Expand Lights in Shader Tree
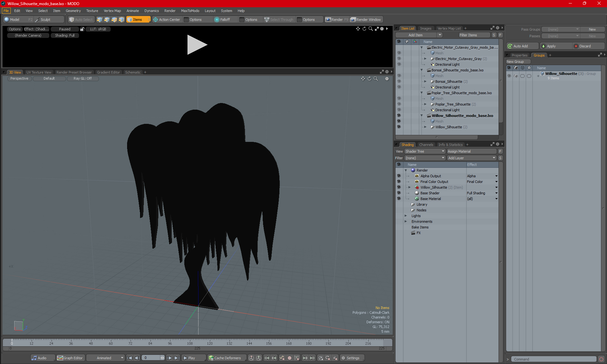The height and width of the screenshot is (364, 607). (406, 216)
